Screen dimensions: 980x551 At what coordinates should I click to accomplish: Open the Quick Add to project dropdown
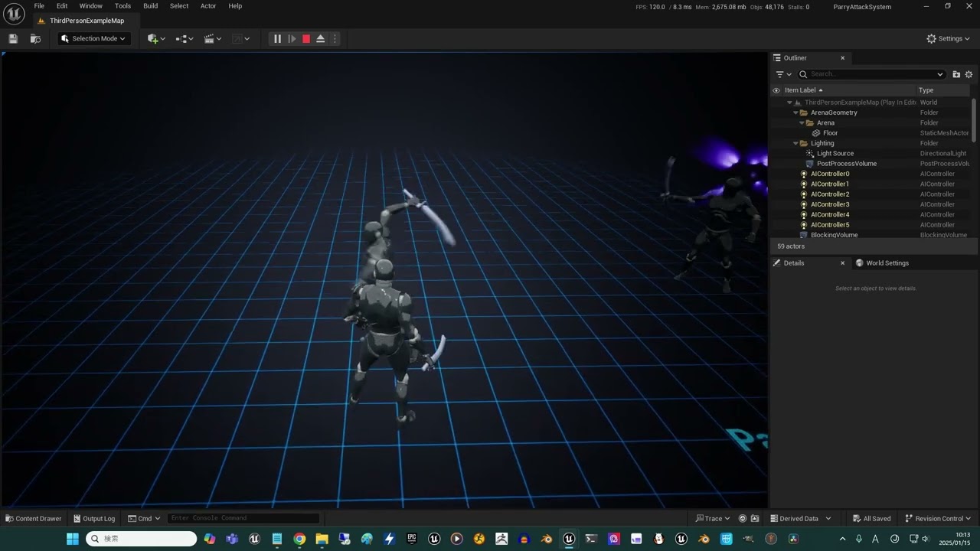(x=156, y=38)
